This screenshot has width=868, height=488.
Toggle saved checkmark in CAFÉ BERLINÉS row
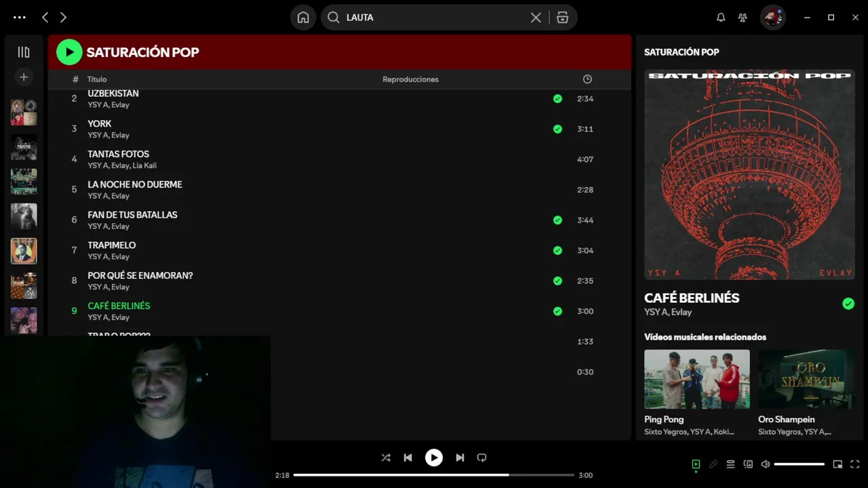[557, 311]
